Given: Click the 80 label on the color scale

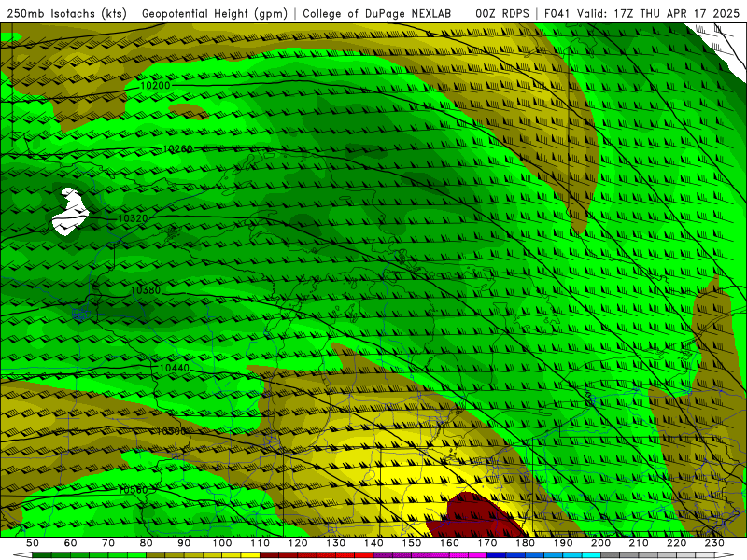Looking at the screenshot, I should 147,543.
